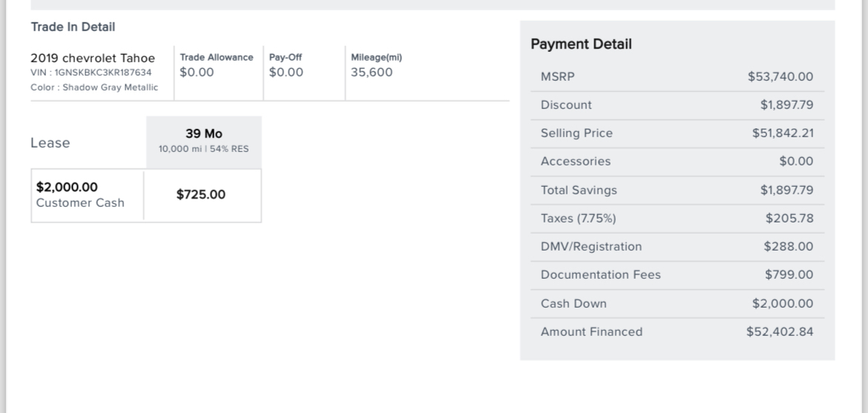Viewport: 868px width, 413px height.
Task: Select the $725.00 monthly payment cell
Action: (x=201, y=195)
